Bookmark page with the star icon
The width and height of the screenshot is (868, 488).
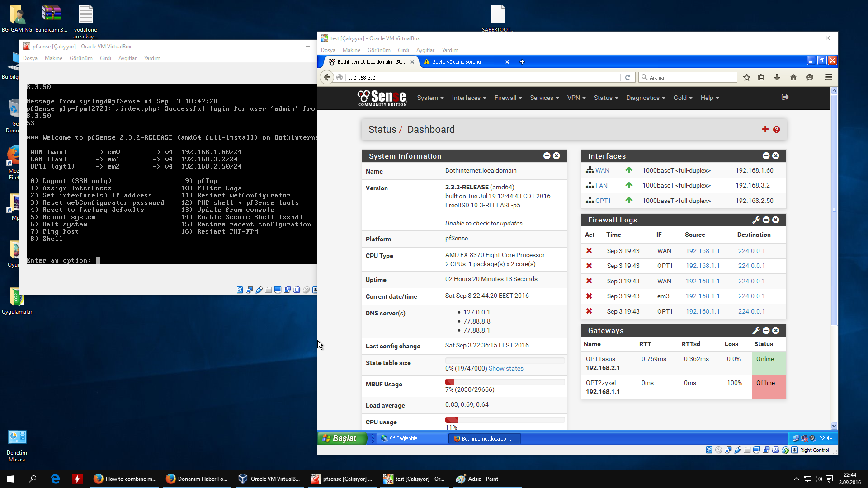coord(747,77)
